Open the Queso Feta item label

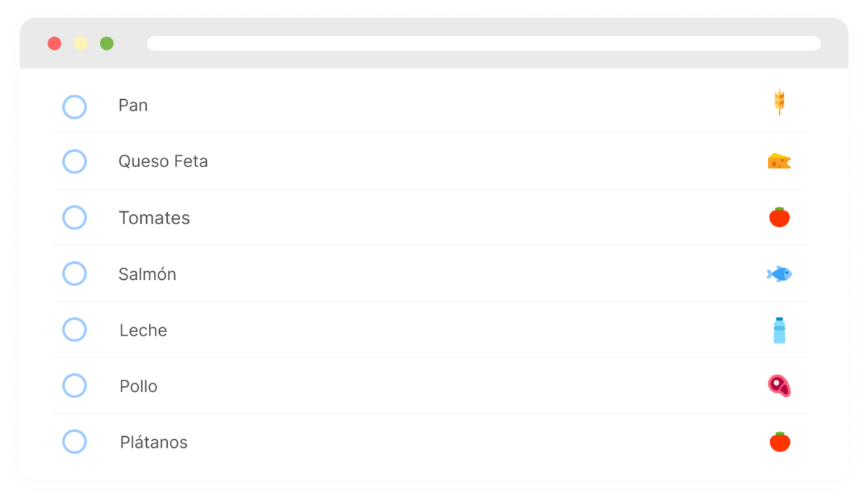click(163, 161)
